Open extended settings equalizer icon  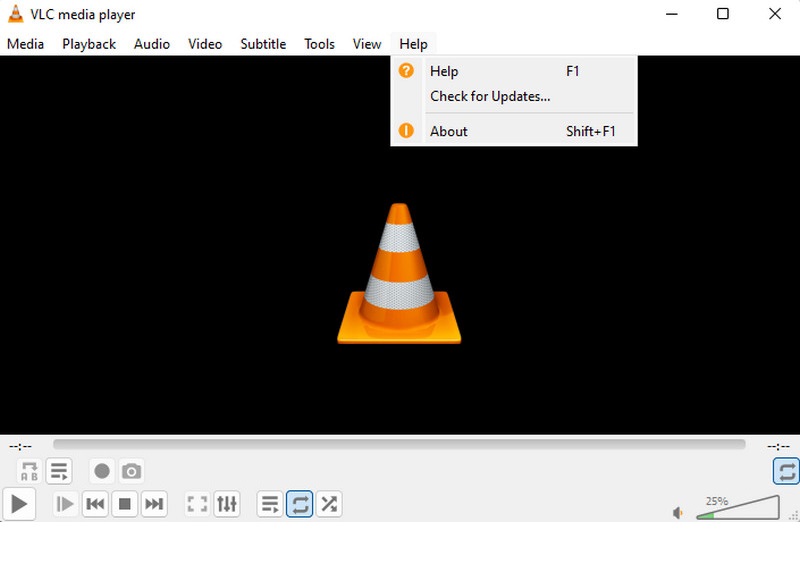tap(227, 504)
